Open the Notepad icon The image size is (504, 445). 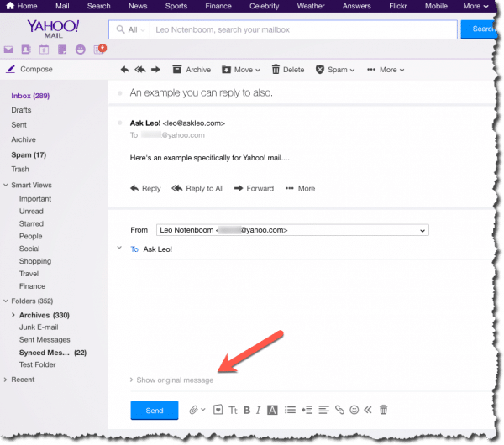click(x=62, y=50)
